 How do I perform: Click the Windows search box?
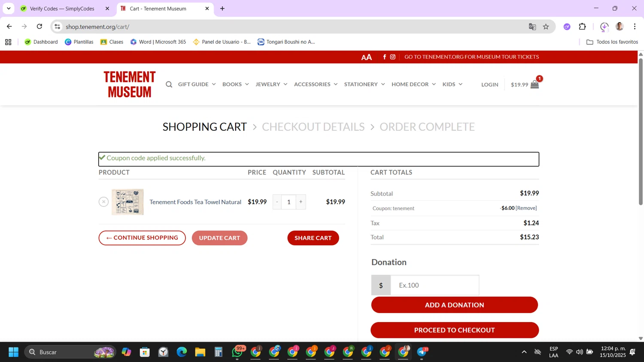point(70,352)
